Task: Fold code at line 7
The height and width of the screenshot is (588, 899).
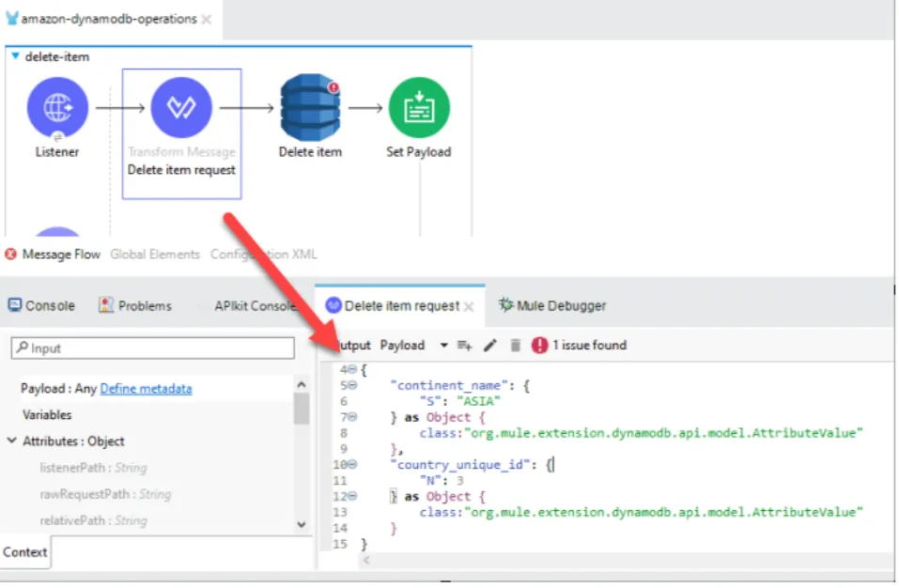Action: click(352, 417)
